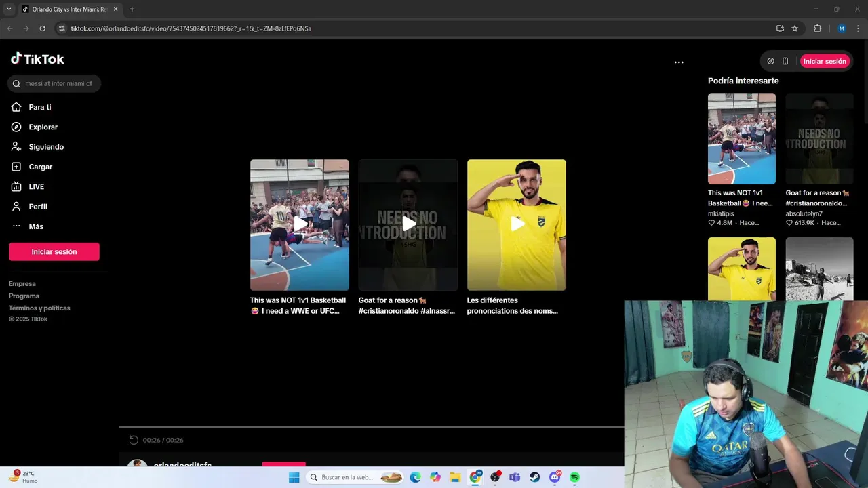Open the Chrome profile M avatar
The image size is (868, 488).
tap(842, 28)
